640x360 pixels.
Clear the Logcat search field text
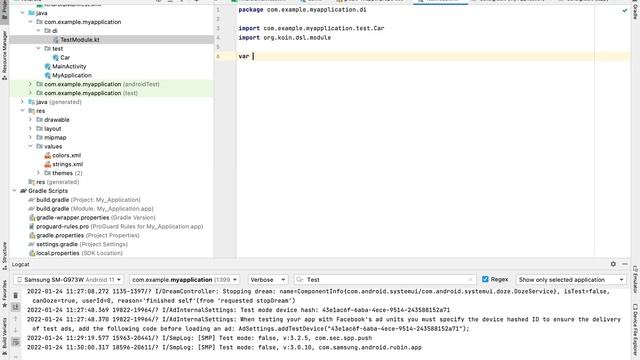(x=471, y=280)
